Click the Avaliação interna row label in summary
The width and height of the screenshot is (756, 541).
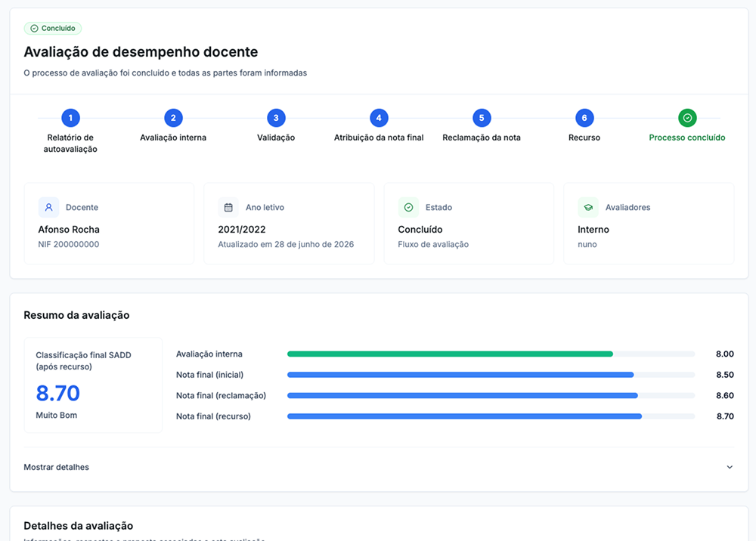[209, 354]
